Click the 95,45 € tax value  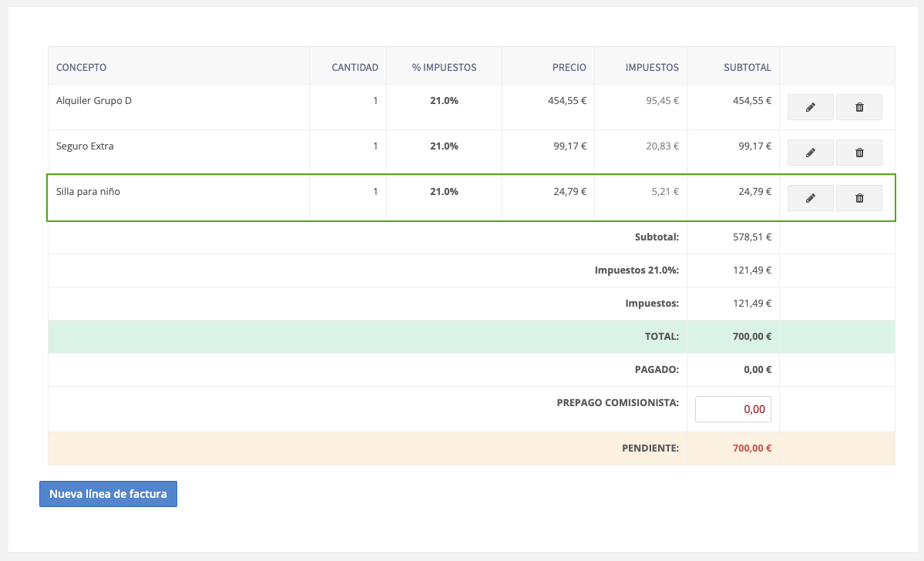[662, 101]
